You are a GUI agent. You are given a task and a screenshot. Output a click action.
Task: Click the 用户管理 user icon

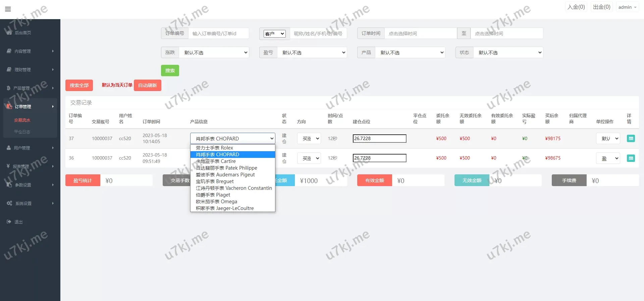9,148
